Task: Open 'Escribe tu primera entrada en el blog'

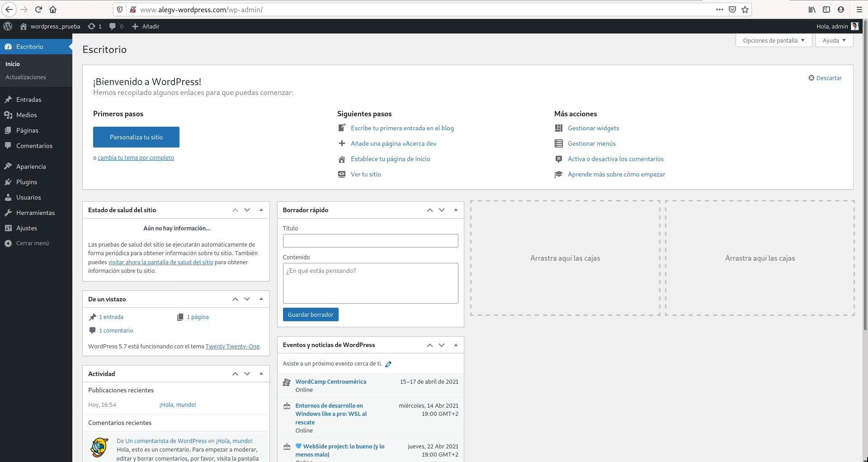Action: point(402,128)
